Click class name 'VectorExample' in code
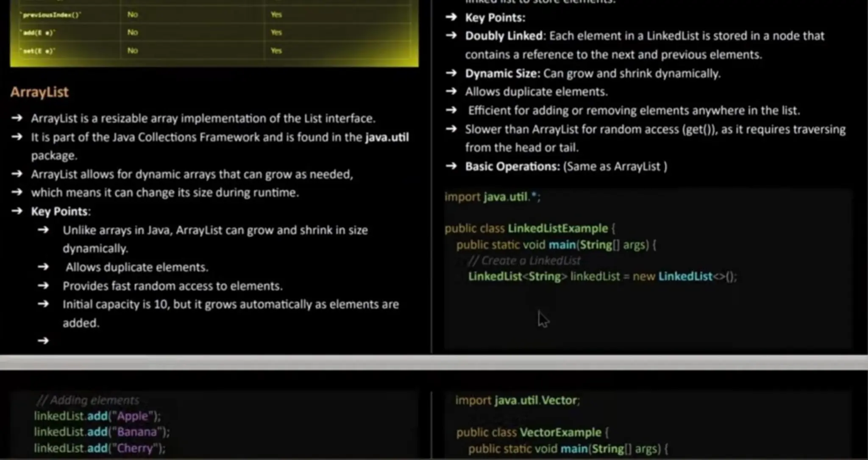 560,432
